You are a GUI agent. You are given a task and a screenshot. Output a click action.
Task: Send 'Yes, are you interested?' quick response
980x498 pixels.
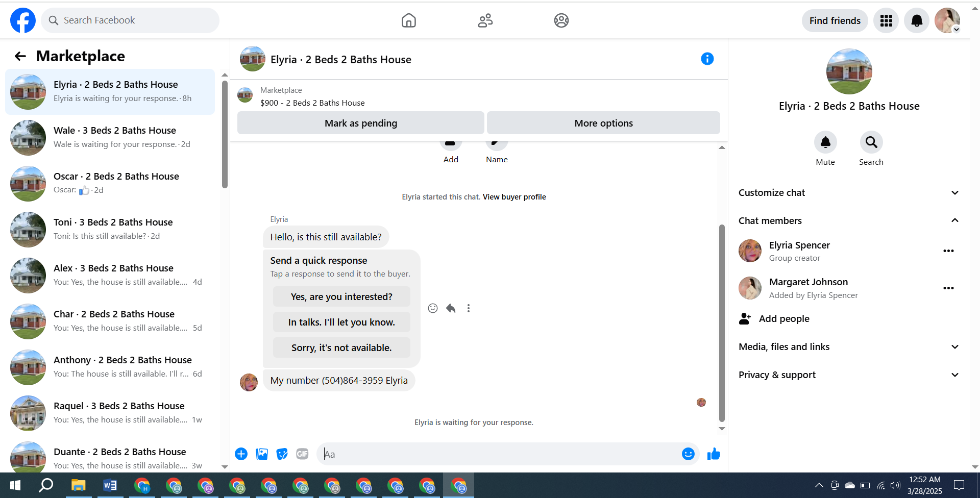coord(341,297)
